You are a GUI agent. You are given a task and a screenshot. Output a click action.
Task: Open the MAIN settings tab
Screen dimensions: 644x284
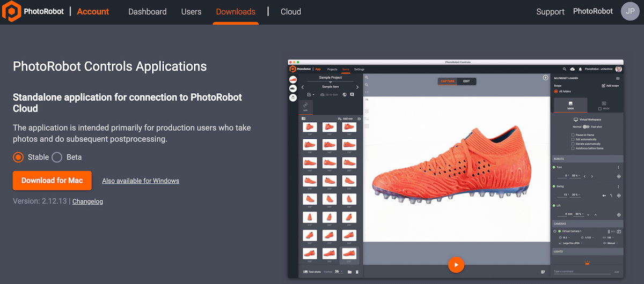[570, 105]
